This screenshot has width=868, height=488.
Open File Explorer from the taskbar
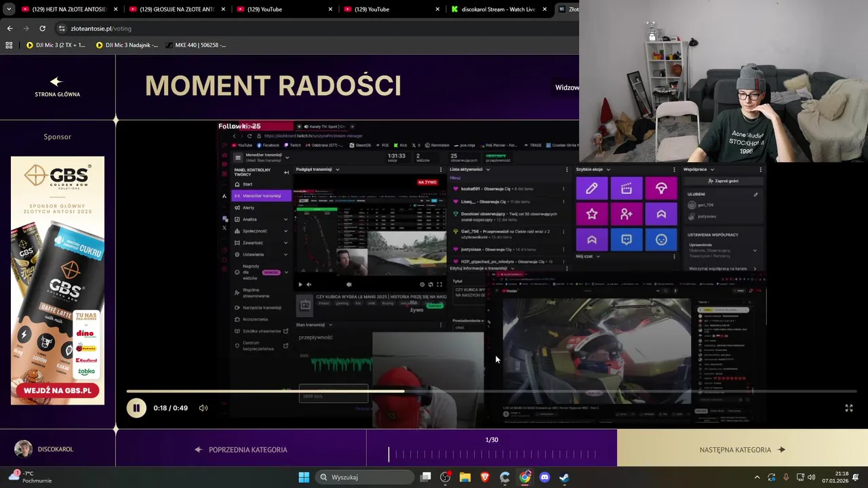[465, 477]
